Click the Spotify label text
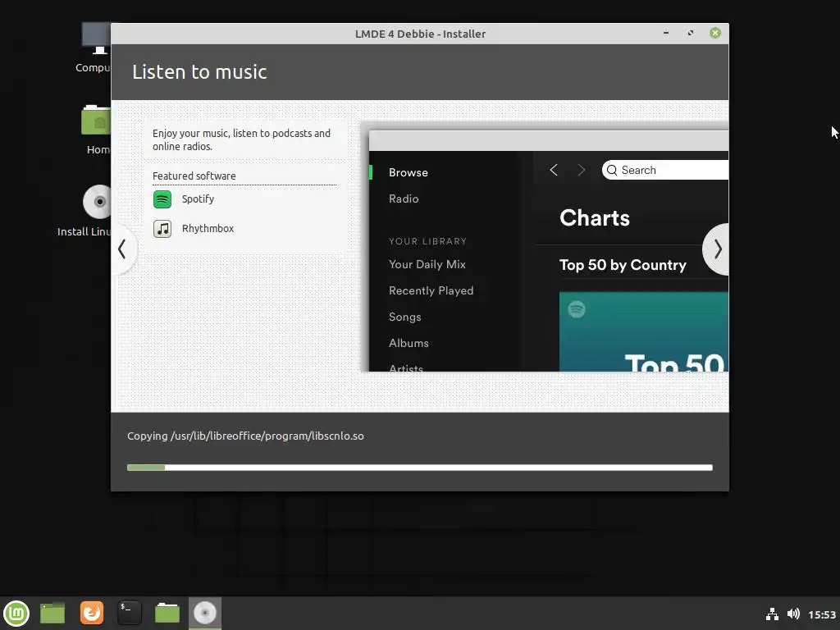 (x=198, y=199)
